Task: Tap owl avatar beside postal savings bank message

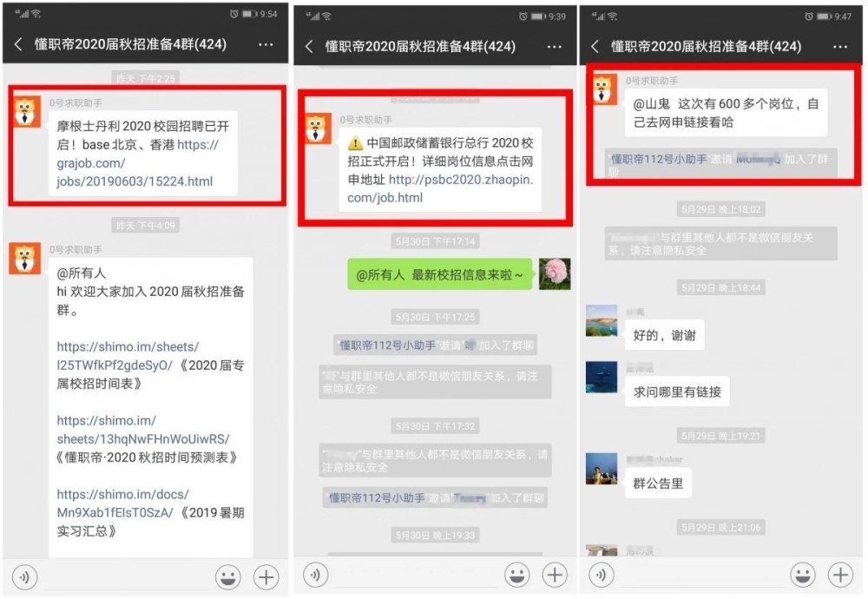Action: [x=318, y=128]
